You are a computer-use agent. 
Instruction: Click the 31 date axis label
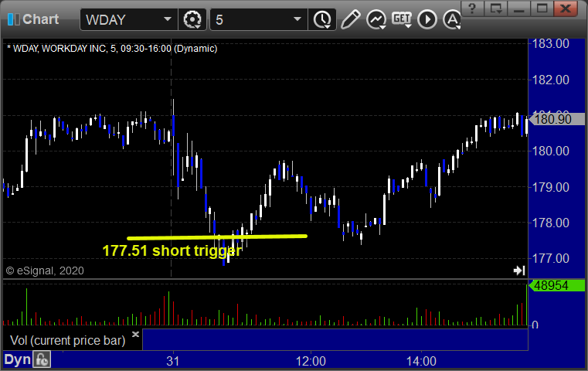173,361
